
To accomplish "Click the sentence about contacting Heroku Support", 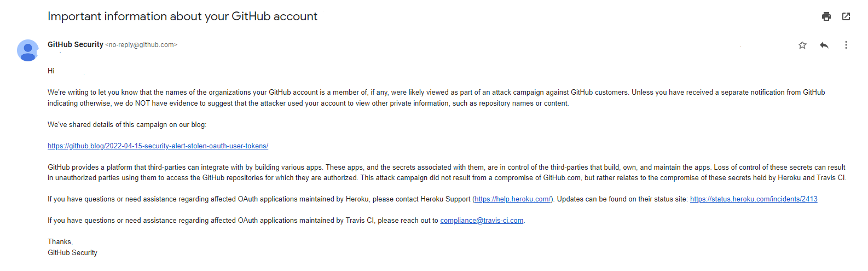I will pyautogui.click(x=257, y=199).
